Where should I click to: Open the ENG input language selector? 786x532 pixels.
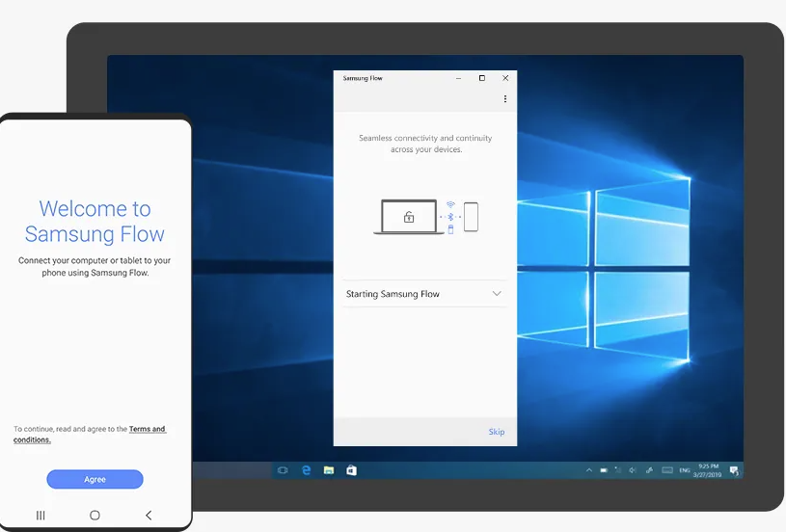pyautogui.click(x=685, y=470)
